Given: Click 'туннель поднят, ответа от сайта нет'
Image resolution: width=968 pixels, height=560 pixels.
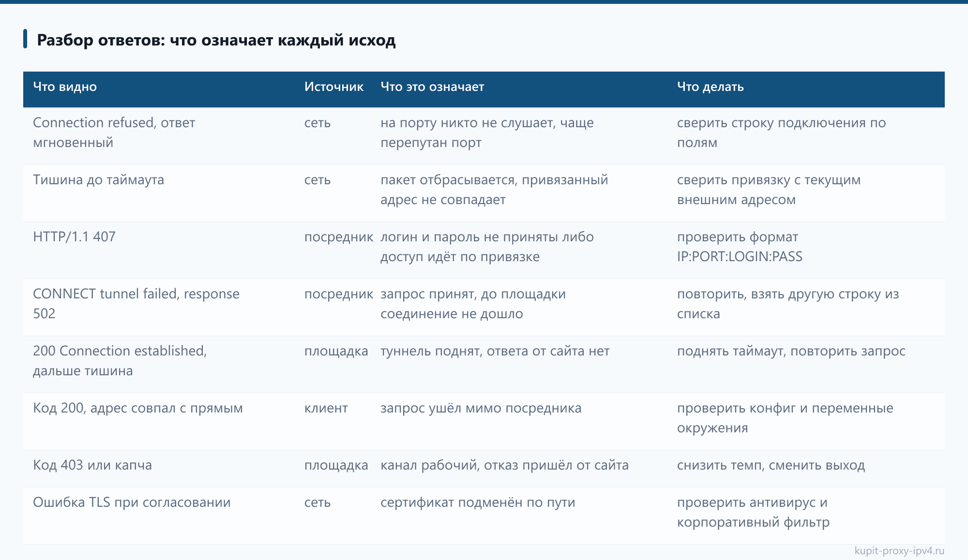Looking at the screenshot, I should point(495,351).
